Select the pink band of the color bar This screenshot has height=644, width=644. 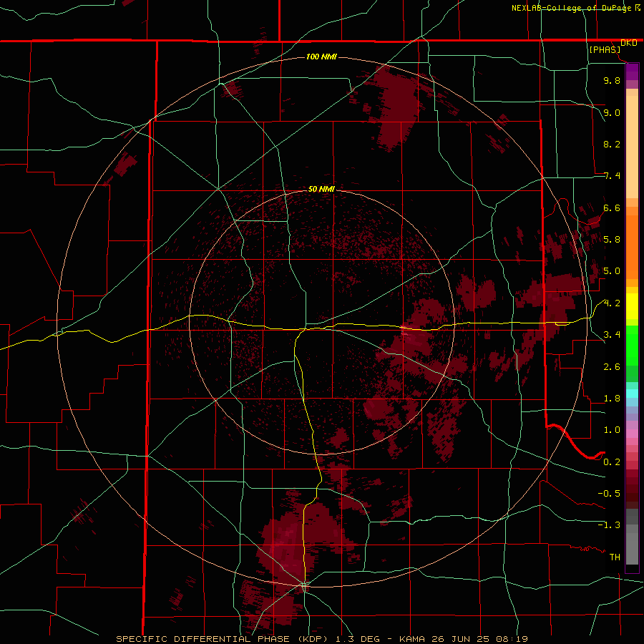click(632, 434)
